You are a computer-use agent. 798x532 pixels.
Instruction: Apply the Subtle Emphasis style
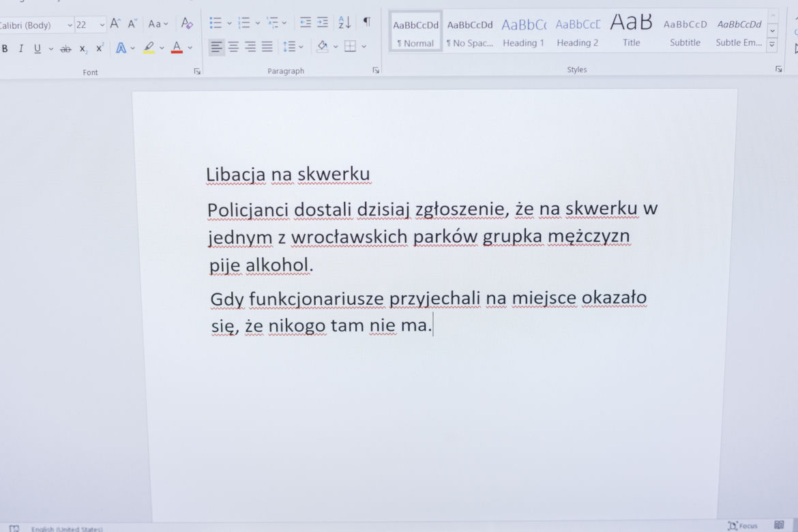[739, 31]
